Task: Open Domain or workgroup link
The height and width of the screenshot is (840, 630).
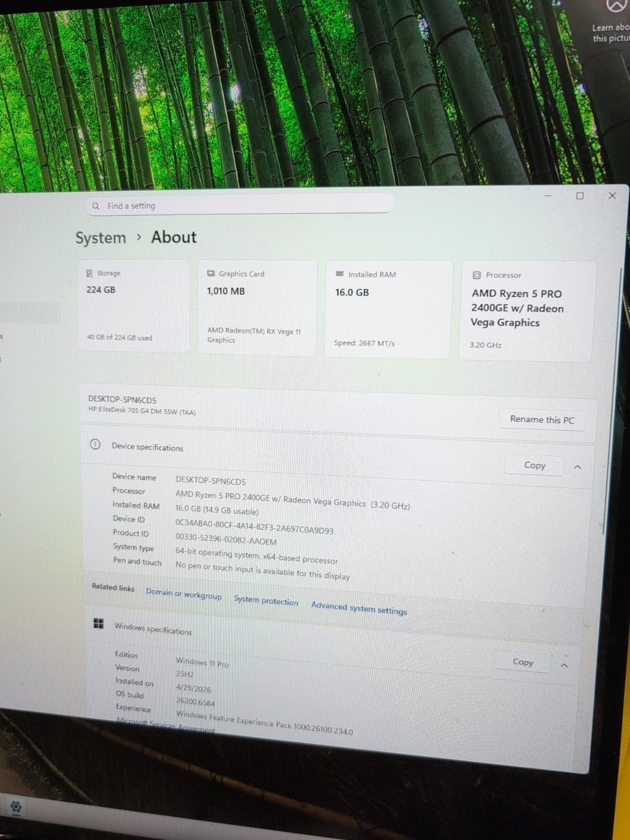Action: 184,594
